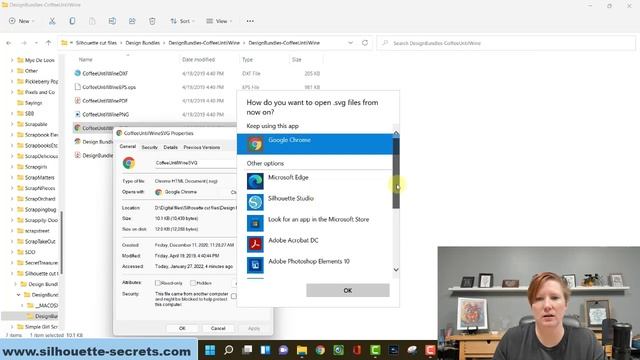Confirm app choice with large OK button
Viewport: 640px width, 360px height.
[348, 291]
